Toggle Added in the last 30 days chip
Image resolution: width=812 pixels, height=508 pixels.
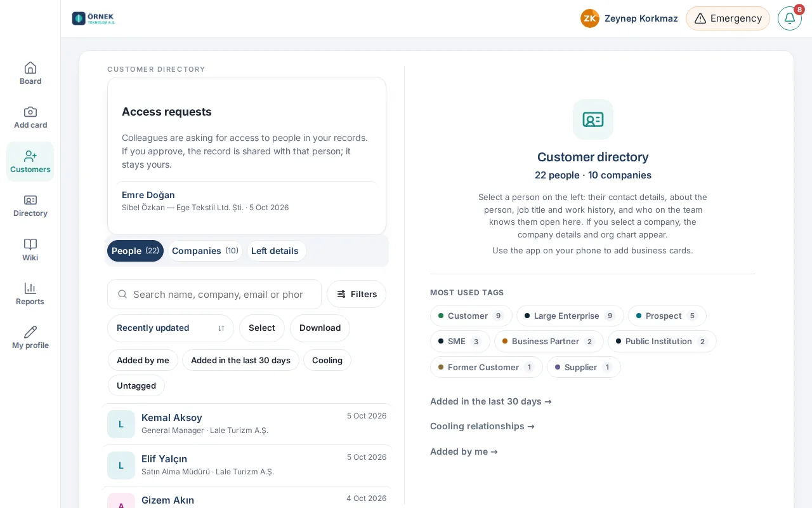(240, 360)
